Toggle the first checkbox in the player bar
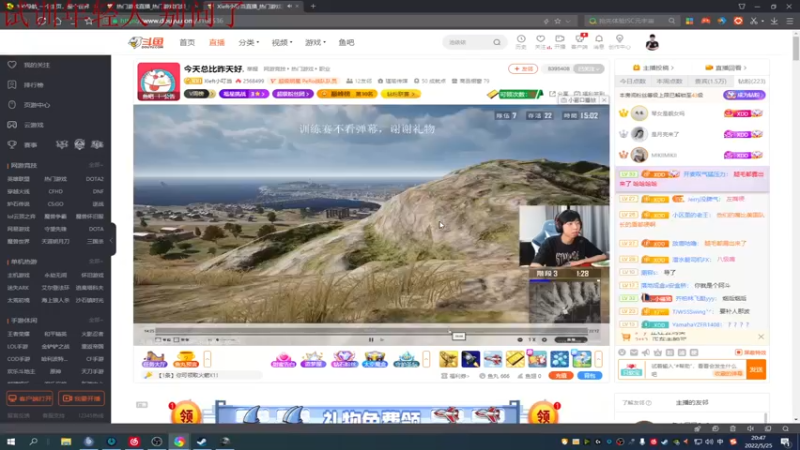Image resolution: width=800 pixels, height=450 pixels. [x=158, y=340]
